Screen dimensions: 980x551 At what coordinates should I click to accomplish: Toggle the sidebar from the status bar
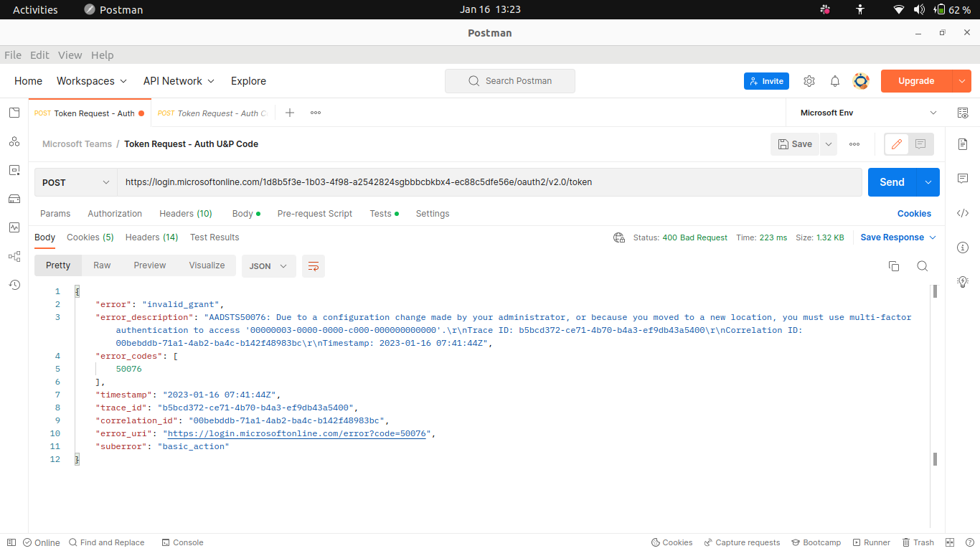(x=11, y=542)
